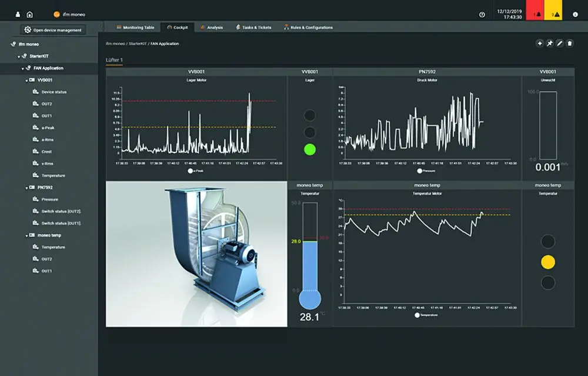Open the Tasks & Tickets tab

click(255, 27)
